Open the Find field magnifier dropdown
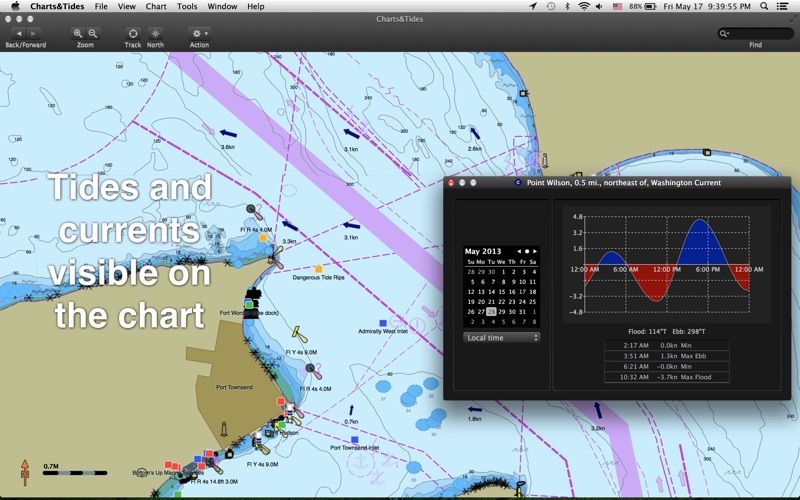This screenshot has width=800, height=500. coord(724,34)
